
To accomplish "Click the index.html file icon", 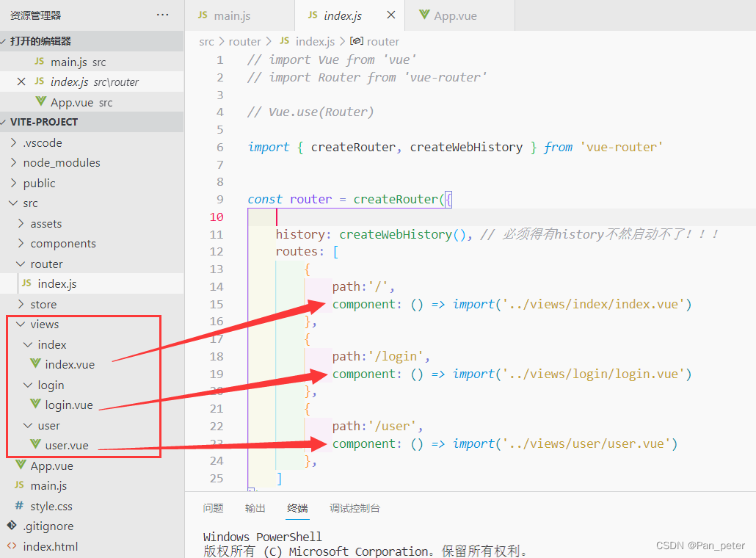I will [x=13, y=546].
